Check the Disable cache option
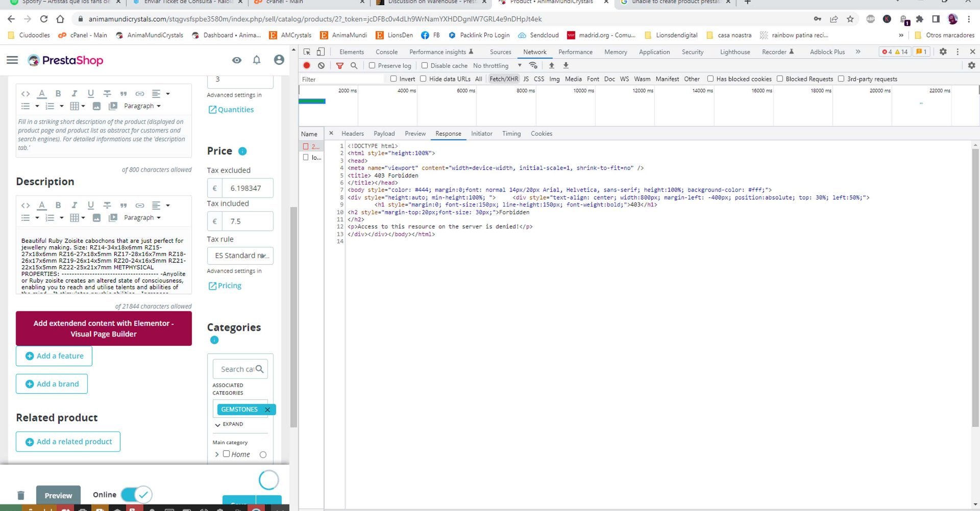 (424, 65)
